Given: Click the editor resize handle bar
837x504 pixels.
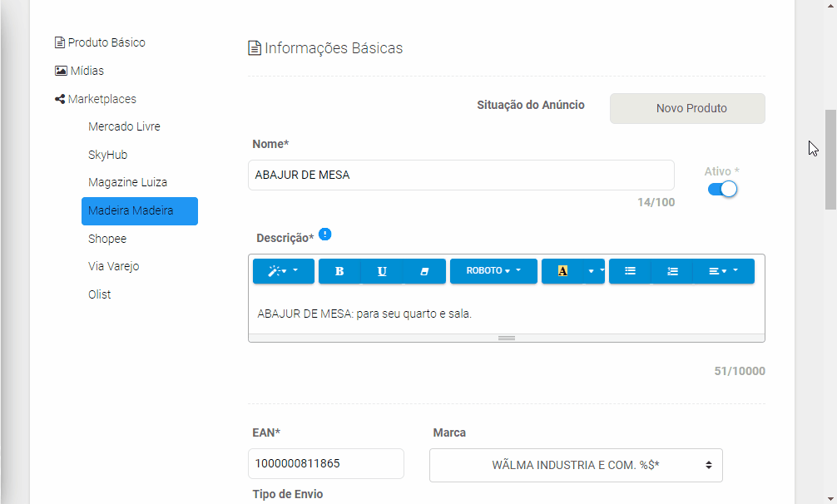Looking at the screenshot, I should [x=507, y=338].
